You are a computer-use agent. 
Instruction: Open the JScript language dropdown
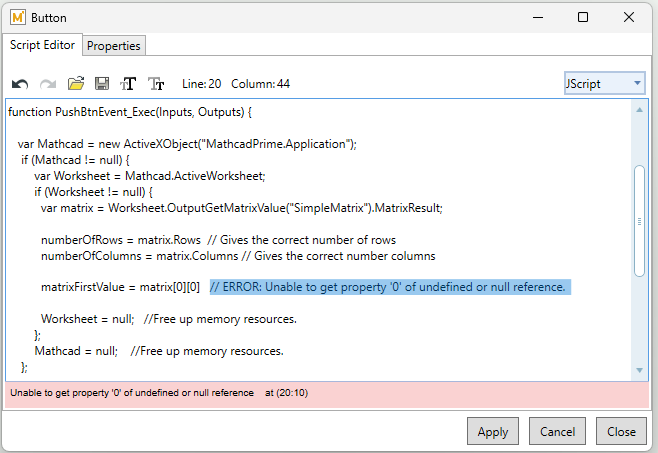[x=604, y=84]
